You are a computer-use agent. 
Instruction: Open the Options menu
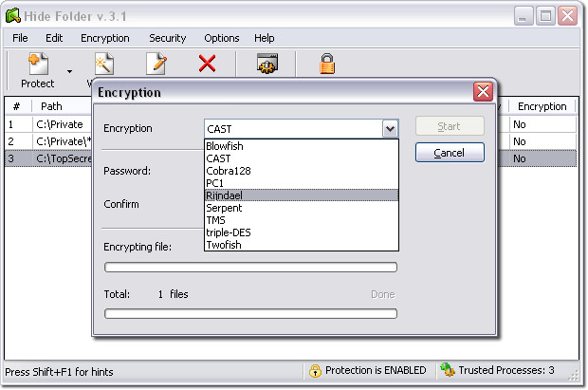click(222, 38)
